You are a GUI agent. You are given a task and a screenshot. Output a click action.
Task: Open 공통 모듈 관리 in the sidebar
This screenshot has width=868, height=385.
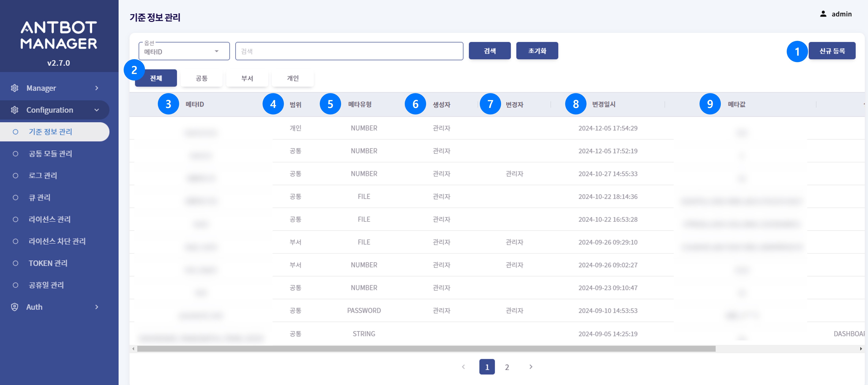[51, 154]
